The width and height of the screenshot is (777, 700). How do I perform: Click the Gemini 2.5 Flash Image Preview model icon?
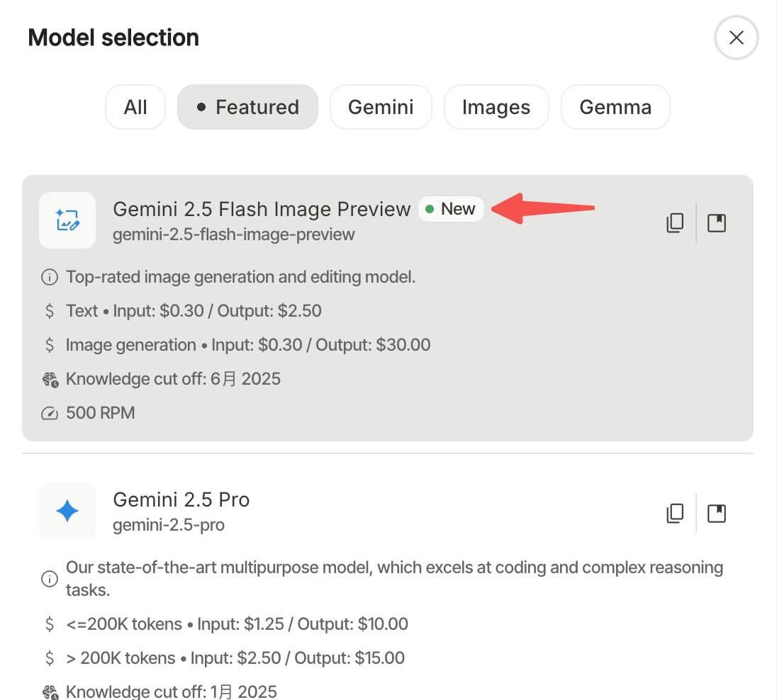click(x=67, y=220)
